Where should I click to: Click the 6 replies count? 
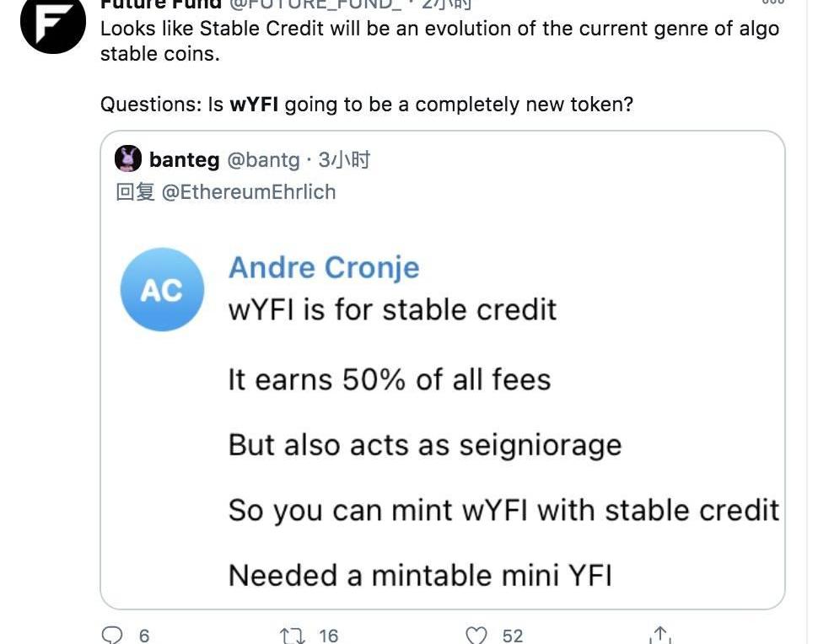[x=144, y=636]
